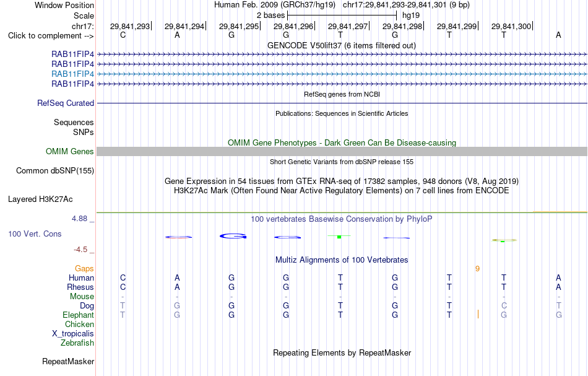Open the H3K27Ac Mark ENCODE track title

[342, 191]
